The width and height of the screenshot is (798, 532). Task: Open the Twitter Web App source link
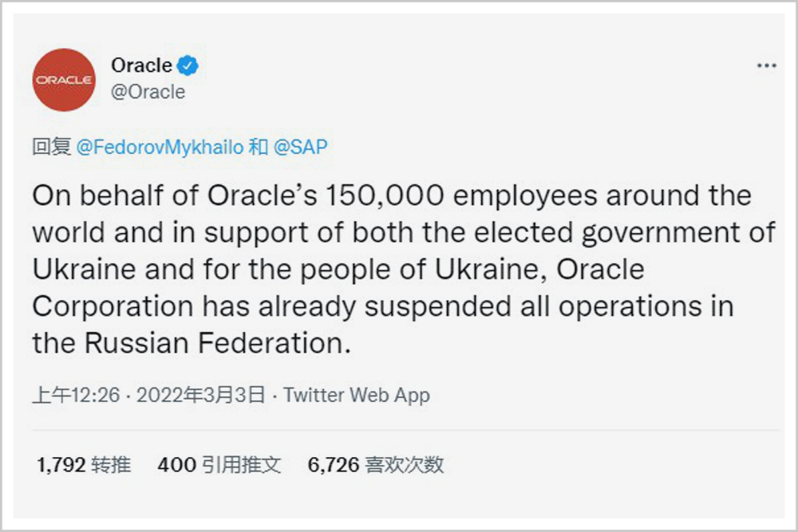coord(357,395)
